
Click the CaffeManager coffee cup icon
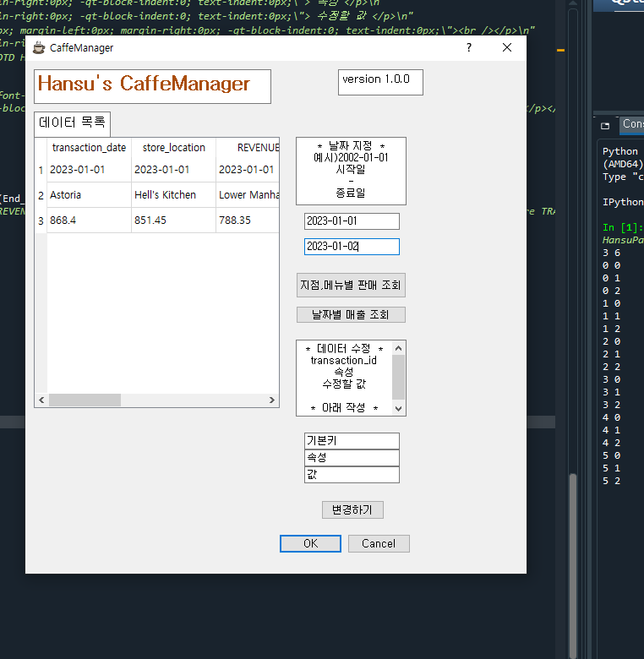coord(39,48)
